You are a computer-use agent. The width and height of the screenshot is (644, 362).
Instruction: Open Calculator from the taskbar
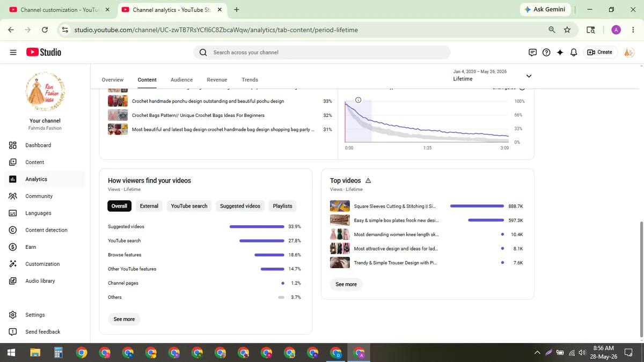(x=58, y=353)
